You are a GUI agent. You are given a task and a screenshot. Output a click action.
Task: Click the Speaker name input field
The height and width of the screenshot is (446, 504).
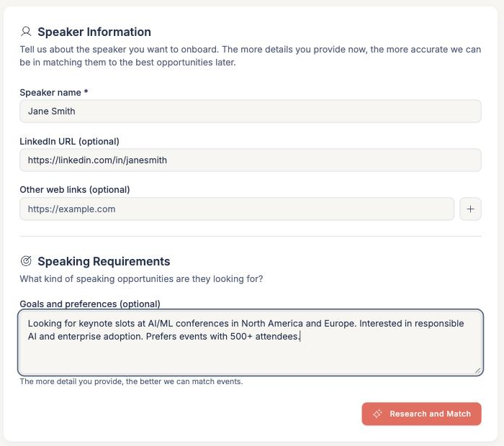(251, 111)
